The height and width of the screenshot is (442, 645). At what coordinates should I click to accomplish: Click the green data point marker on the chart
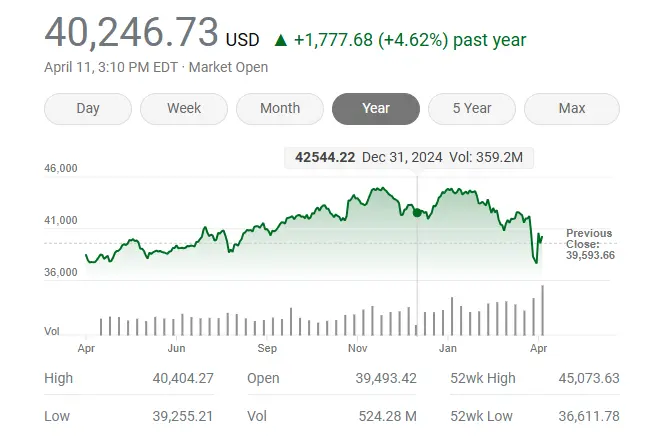[x=417, y=212]
